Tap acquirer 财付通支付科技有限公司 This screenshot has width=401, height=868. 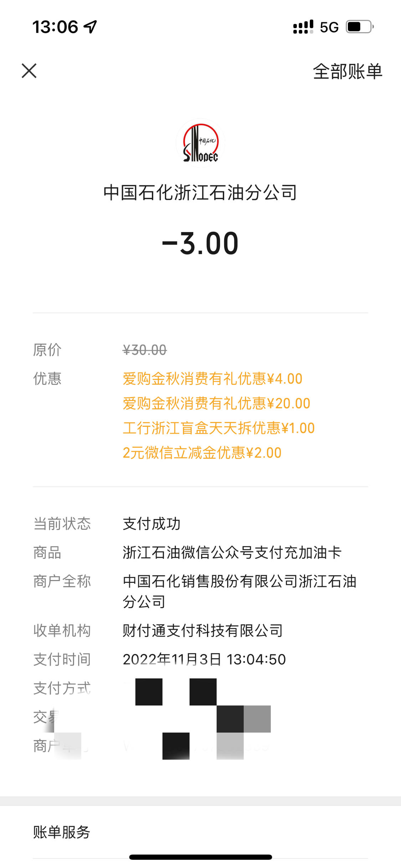tap(203, 631)
